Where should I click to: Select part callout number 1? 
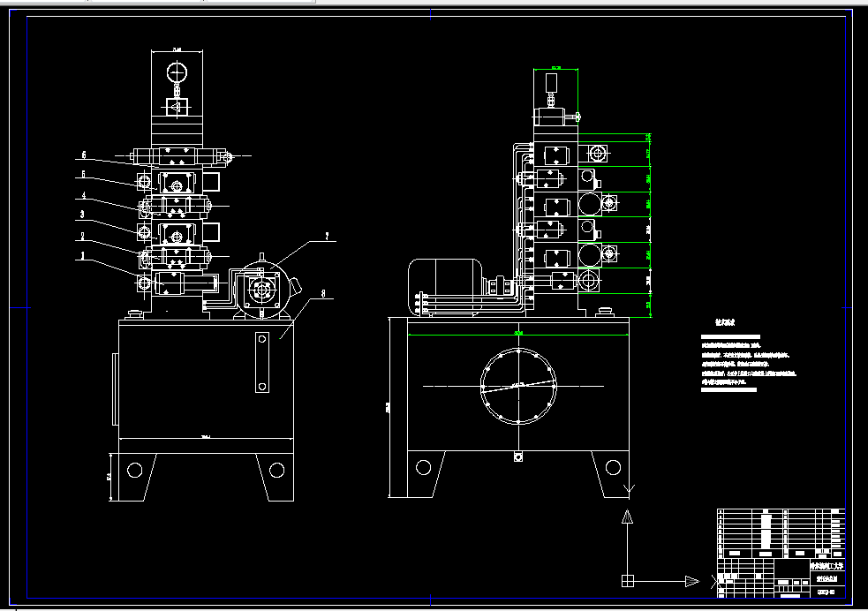83,256
